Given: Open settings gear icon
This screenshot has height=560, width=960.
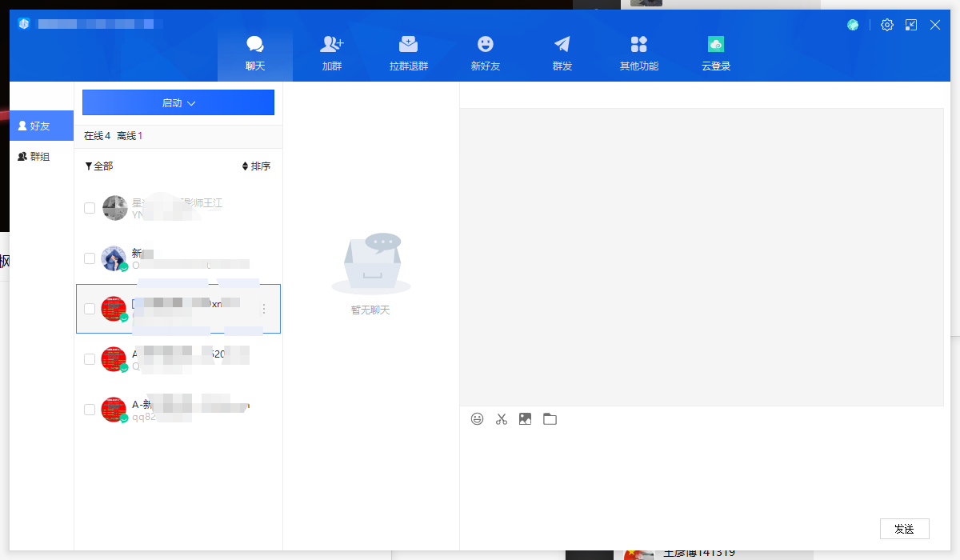Looking at the screenshot, I should [x=887, y=25].
